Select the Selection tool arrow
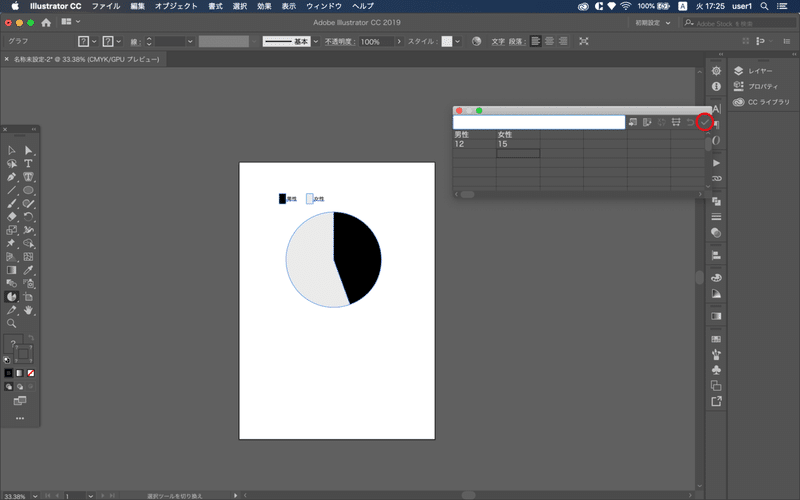The width and height of the screenshot is (800, 500). click(x=11, y=151)
